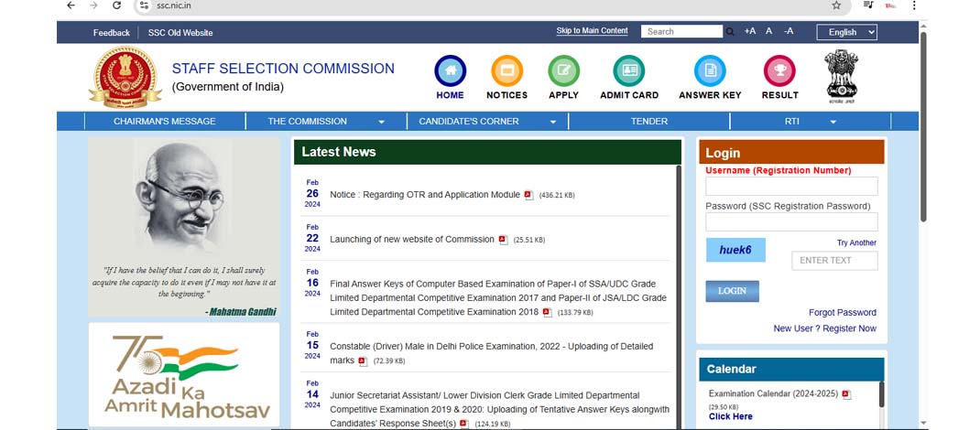Image resolution: width=980 pixels, height=430 pixels.
Task: Click the Latest News vertical scrollbar
Action: point(678,297)
